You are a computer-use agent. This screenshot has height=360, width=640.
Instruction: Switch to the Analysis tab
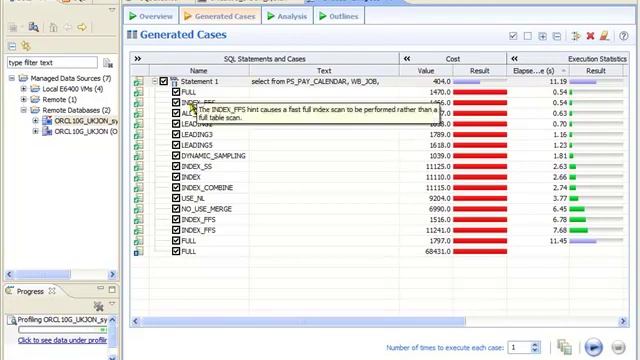287,16
